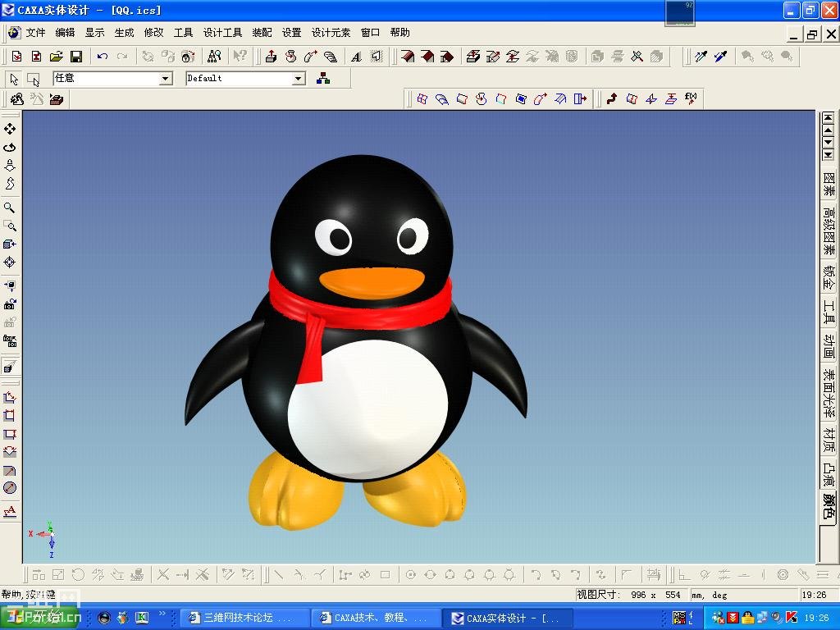Image resolution: width=840 pixels, height=630 pixels.
Task: Open the 颜色 catalog tab
Action: (829, 507)
